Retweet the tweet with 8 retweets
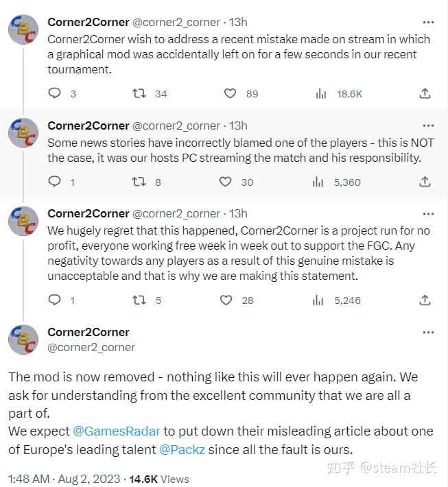The width and height of the screenshot is (448, 487). pyautogui.click(x=138, y=182)
